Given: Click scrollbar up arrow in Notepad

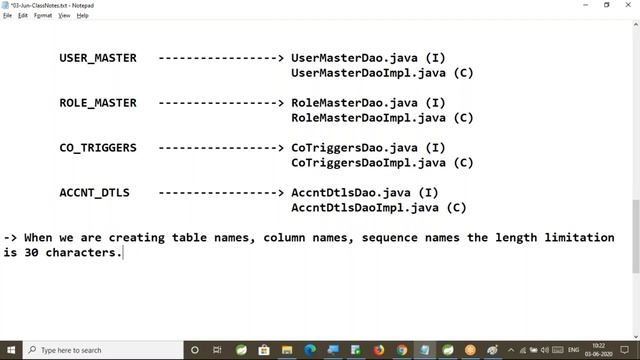Looking at the screenshot, I should (636, 24).
